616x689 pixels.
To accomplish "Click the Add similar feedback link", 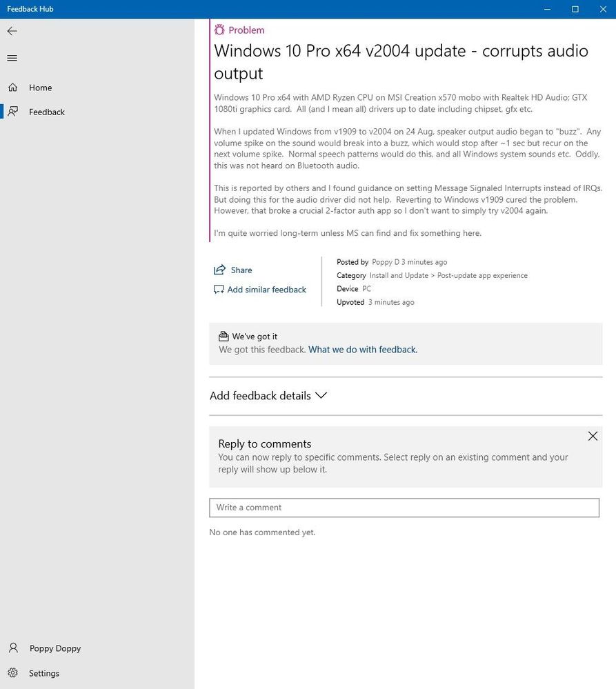I will click(x=267, y=290).
